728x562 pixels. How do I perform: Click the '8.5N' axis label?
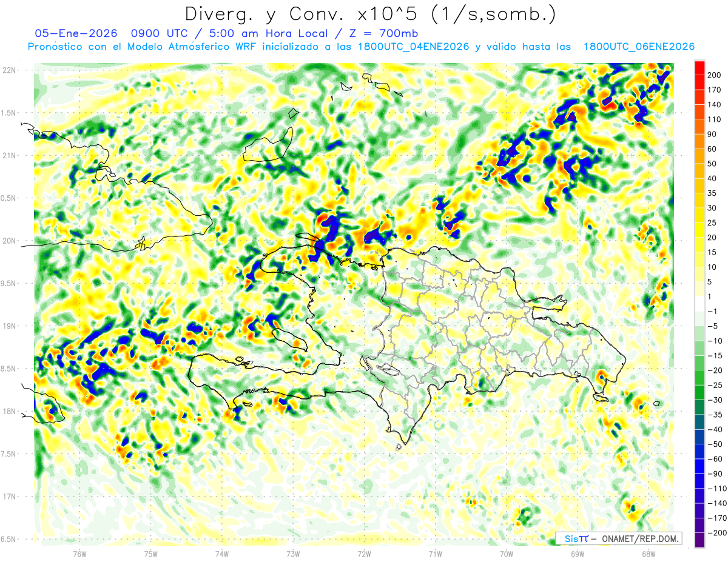click(9, 369)
